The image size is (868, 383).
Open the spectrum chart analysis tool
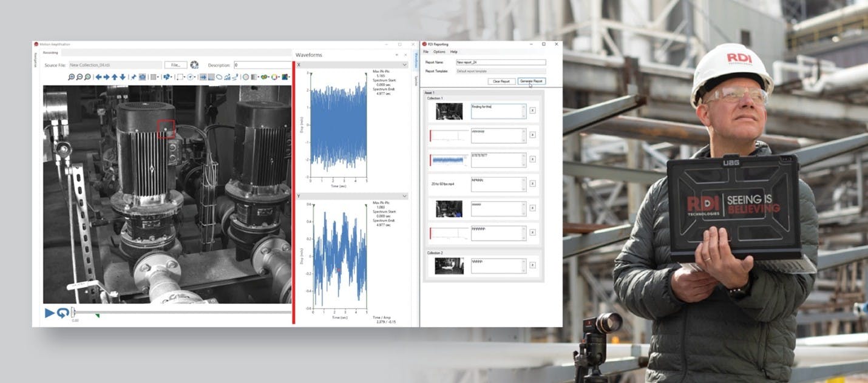pos(226,78)
